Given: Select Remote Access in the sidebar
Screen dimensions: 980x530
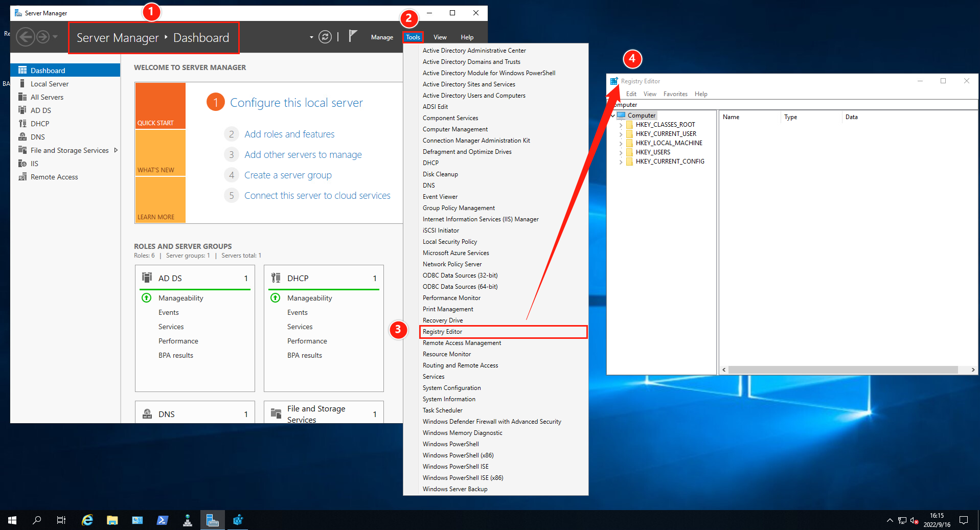Looking at the screenshot, I should pyautogui.click(x=54, y=176).
